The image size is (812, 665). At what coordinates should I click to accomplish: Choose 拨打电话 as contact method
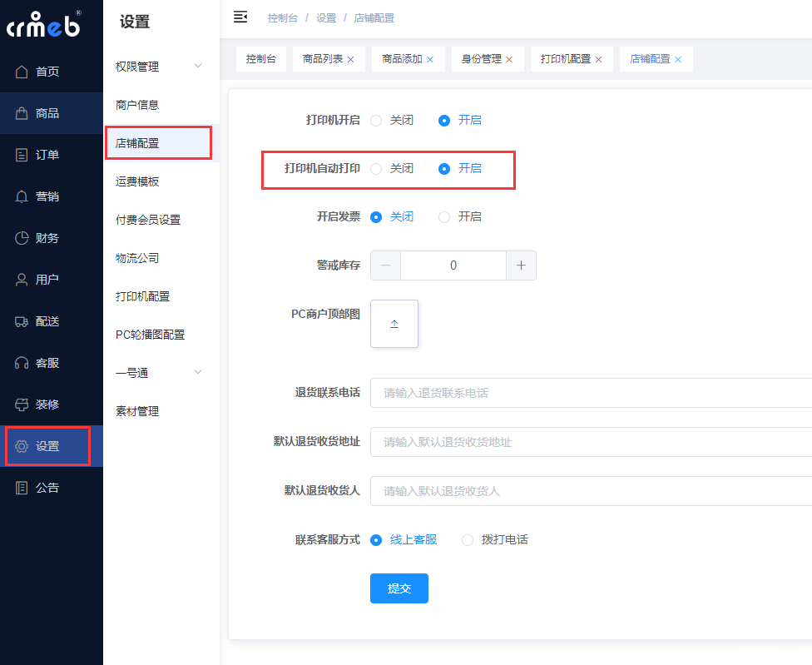[468, 539]
